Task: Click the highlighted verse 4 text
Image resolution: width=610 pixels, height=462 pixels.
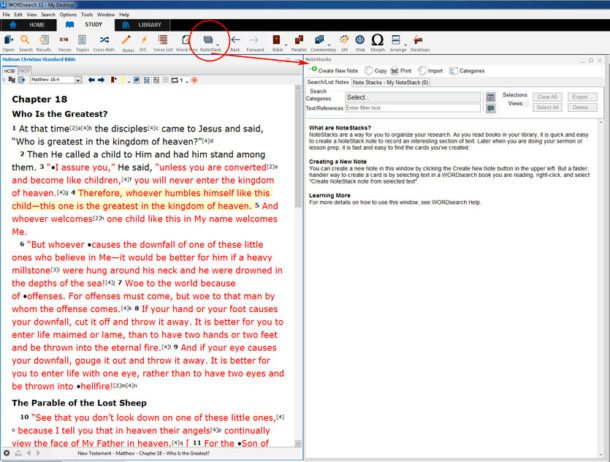Action: click(142, 199)
